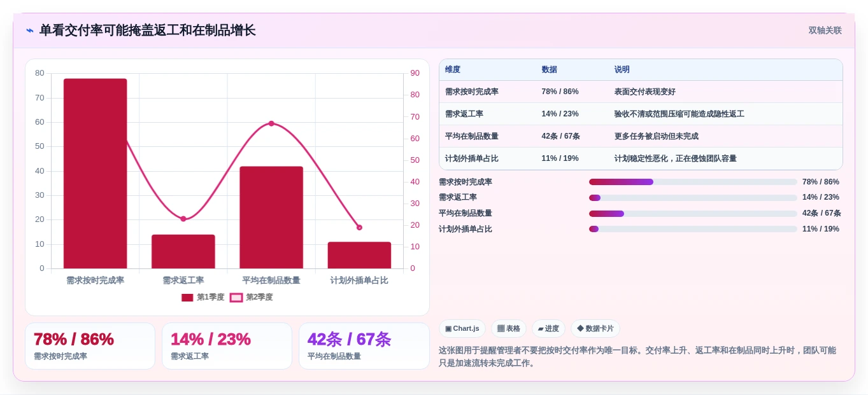Click the right y-axis value 90
This screenshot has width=868, height=395.
[x=415, y=73]
